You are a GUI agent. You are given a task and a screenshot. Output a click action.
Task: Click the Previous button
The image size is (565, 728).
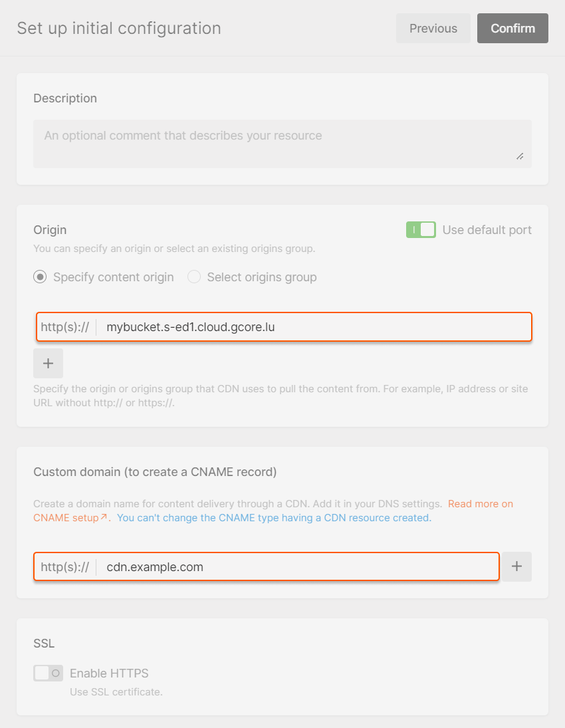[x=433, y=28]
